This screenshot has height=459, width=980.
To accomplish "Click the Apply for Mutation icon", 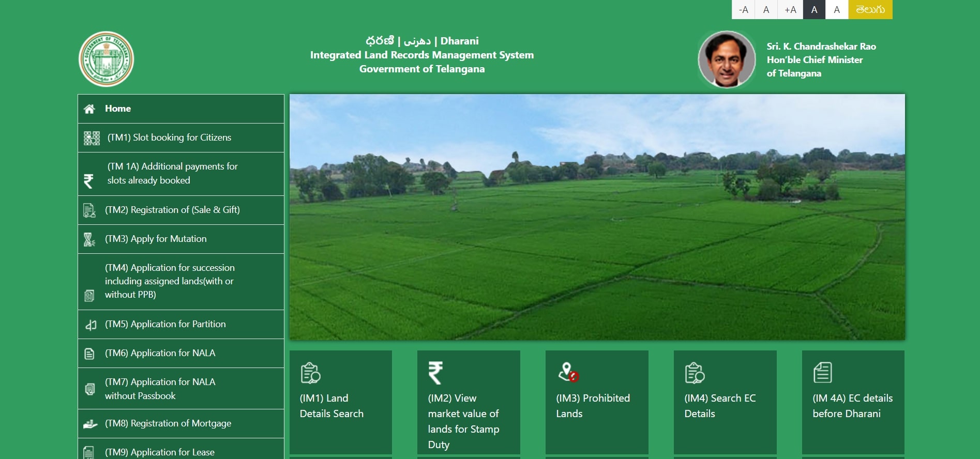I will click(89, 239).
